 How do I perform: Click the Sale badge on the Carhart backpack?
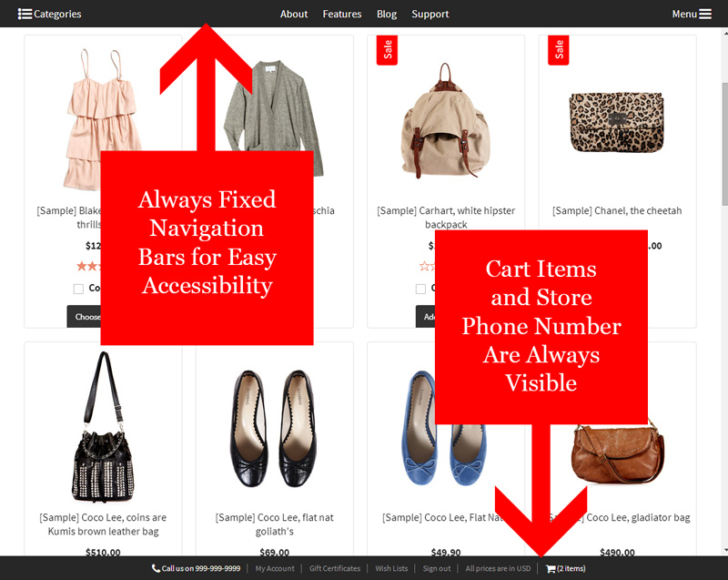pos(388,50)
